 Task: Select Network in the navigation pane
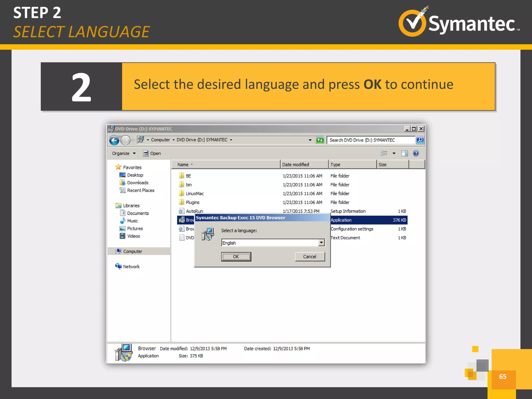pyautogui.click(x=131, y=267)
